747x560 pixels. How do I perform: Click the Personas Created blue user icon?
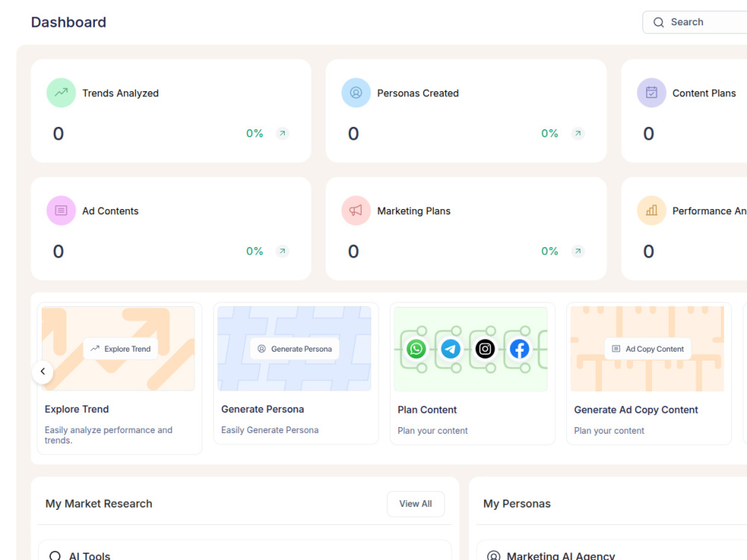pos(356,93)
